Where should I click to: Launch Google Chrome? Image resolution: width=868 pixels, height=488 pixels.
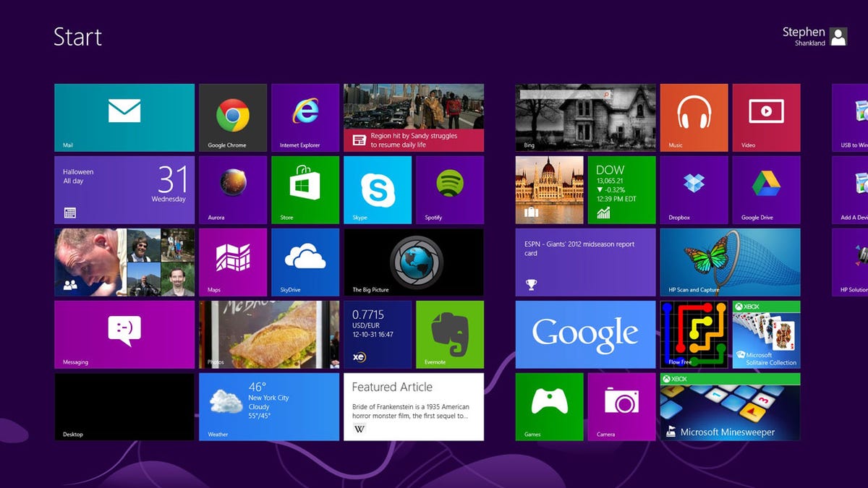(232, 117)
